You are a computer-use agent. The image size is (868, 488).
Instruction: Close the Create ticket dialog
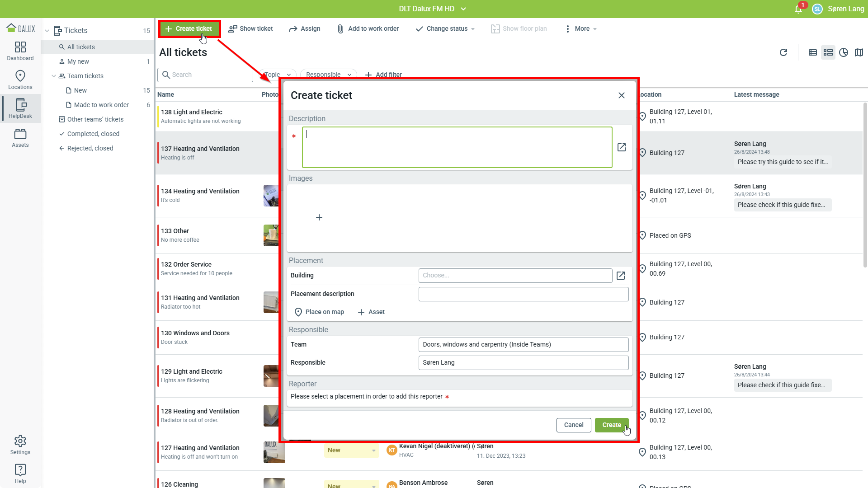[x=622, y=95]
